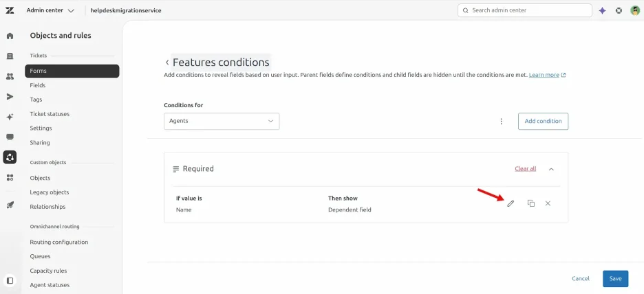Open Relationships in the sidebar
644x294 pixels.
(x=47, y=207)
